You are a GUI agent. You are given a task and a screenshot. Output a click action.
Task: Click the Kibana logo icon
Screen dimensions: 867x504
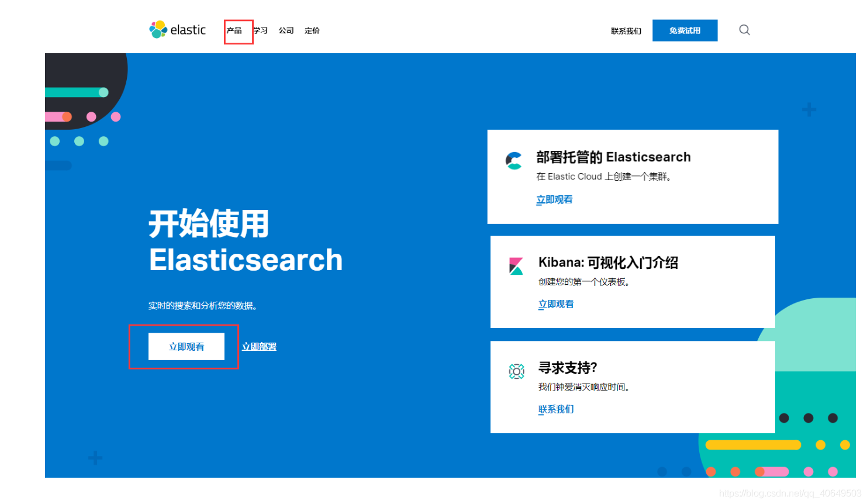[516, 266]
